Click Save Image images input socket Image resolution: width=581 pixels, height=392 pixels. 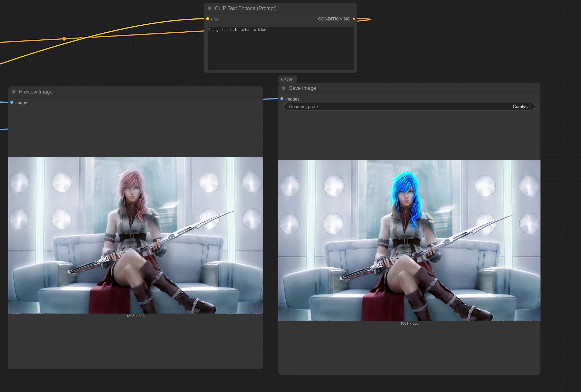[x=282, y=99]
